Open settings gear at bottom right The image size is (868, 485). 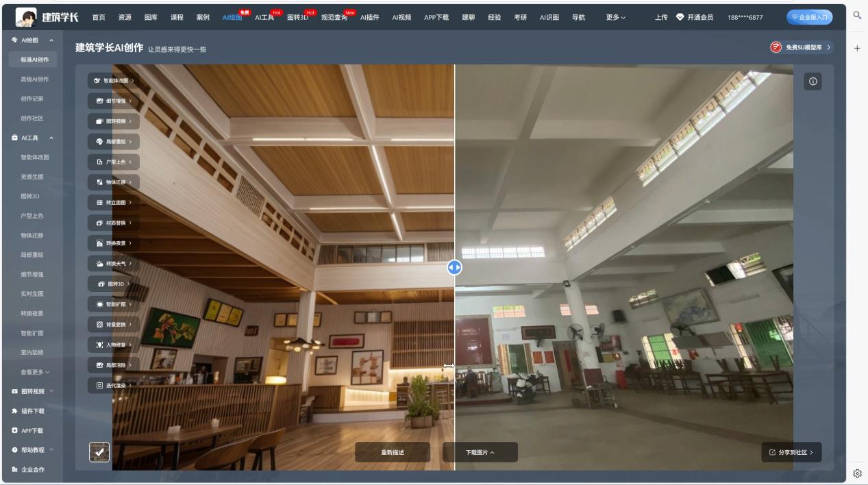pos(857,473)
